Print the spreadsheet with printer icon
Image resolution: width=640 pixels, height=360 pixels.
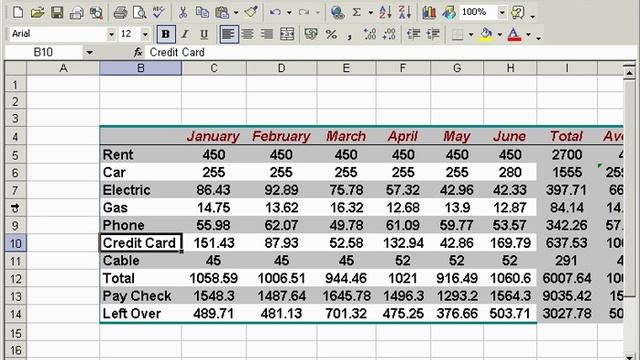point(120,13)
